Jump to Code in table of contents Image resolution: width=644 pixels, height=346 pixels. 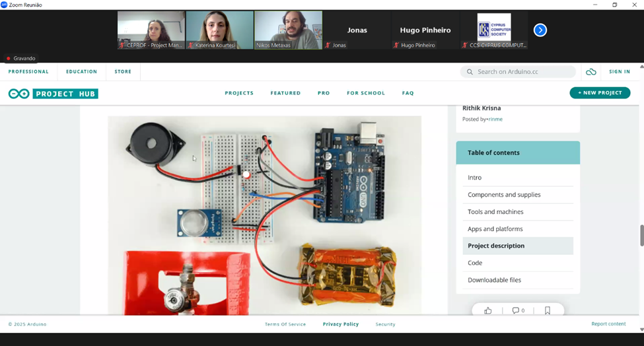click(475, 263)
